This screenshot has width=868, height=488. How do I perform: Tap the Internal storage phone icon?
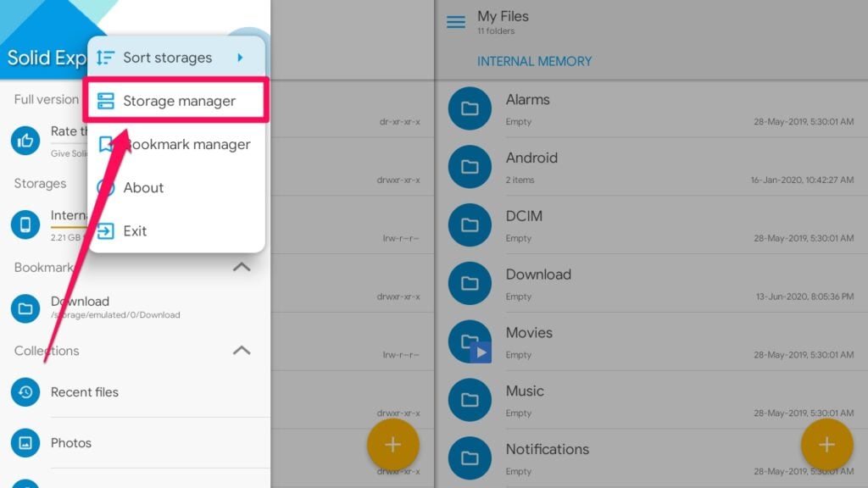(25, 225)
